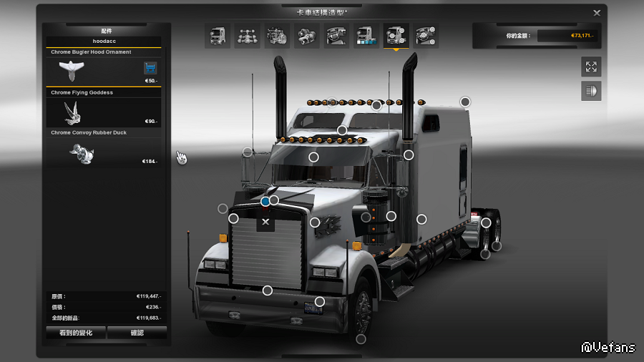Image resolution: width=644 pixels, height=362 pixels.
Task: Click the Chrome Convoy Rubber Duck title
Action: [89, 132]
